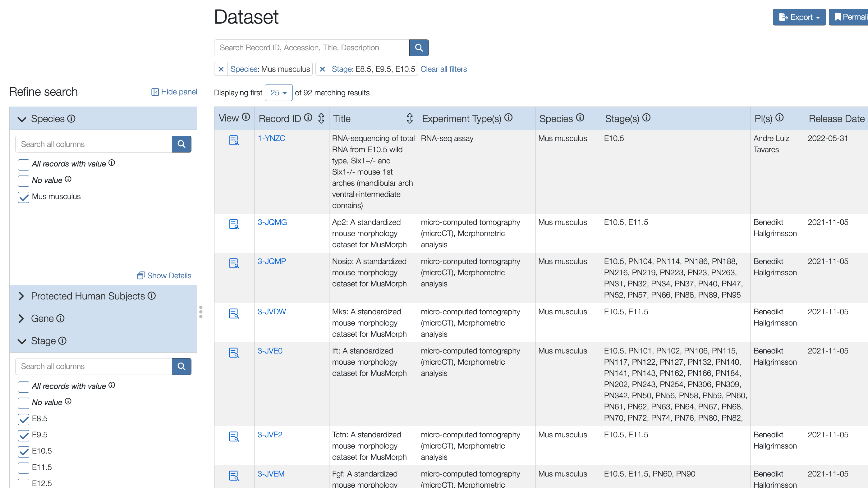
Task: Toggle the Mus musculus species checkbox
Action: point(23,197)
